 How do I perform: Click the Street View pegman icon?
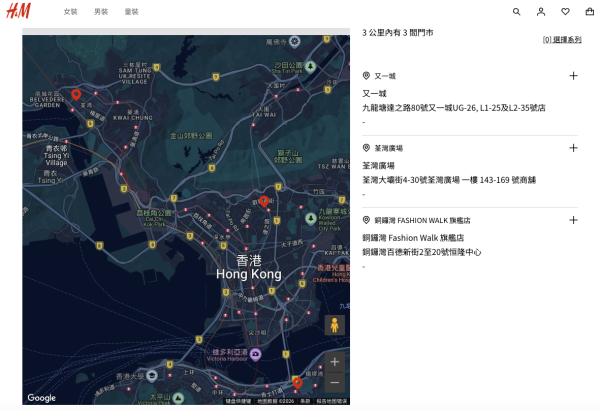(335, 325)
